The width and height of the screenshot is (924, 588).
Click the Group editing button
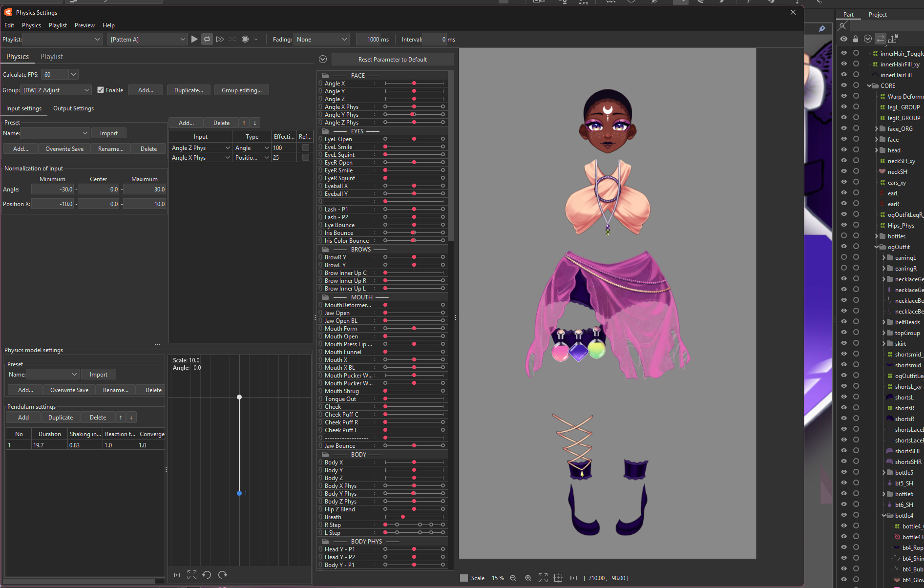(241, 90)
